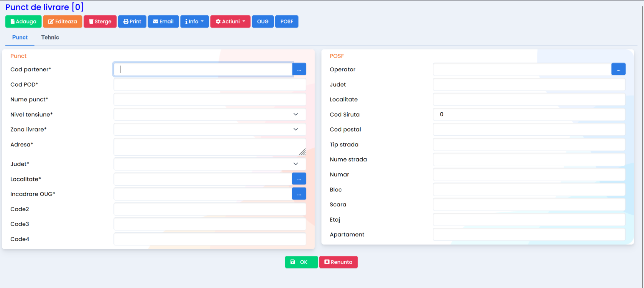644x288 pixels.
Task: Open the Operator lookup button
Action: point(618,69)
